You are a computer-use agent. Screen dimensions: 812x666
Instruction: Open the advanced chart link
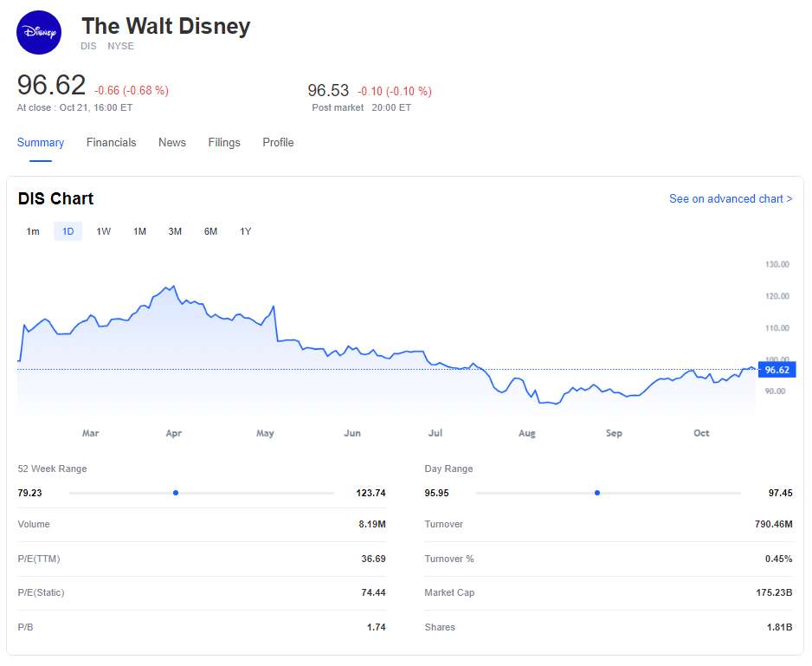730,199
